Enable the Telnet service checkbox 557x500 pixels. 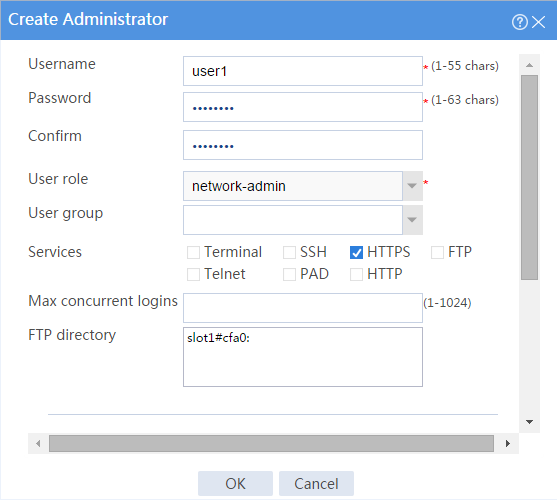point(193,275)
